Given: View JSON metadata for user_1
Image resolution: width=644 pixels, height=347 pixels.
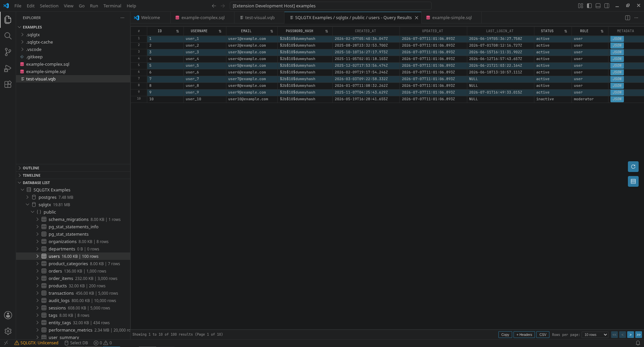Looking at the screenshot, I should click(617, 39).
